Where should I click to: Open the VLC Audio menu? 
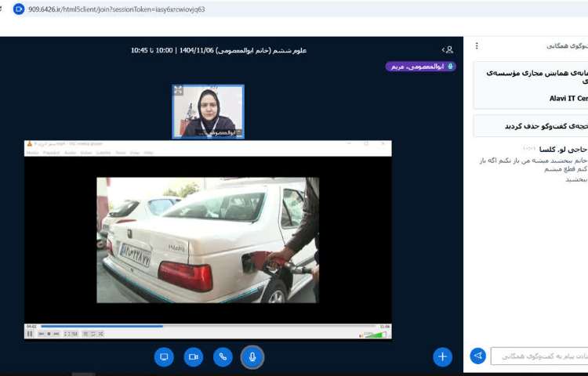point(70,153)
